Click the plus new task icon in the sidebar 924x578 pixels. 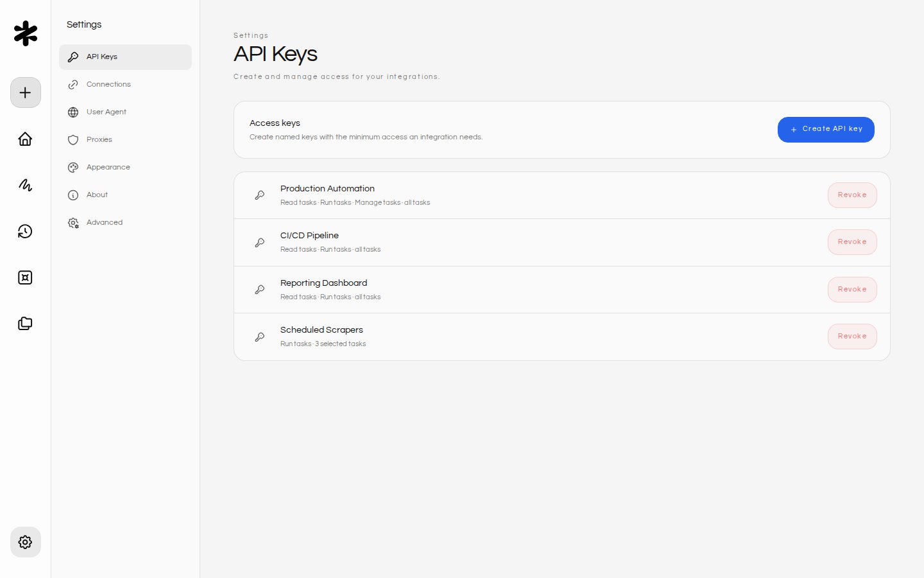coord(26,92)
